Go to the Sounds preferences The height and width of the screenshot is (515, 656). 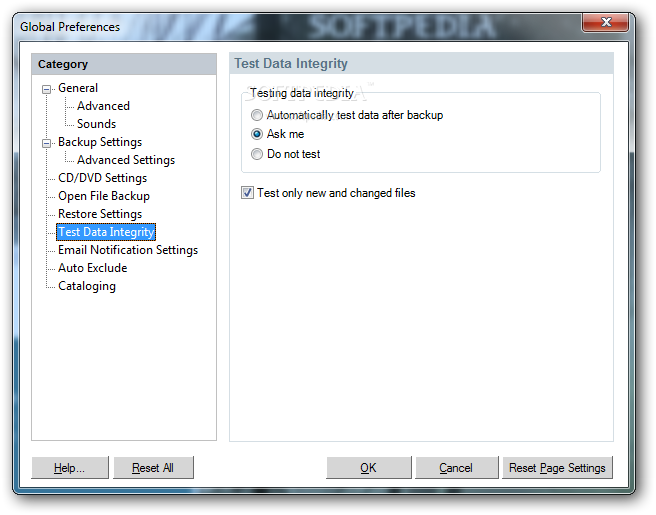tap(96, 124)
